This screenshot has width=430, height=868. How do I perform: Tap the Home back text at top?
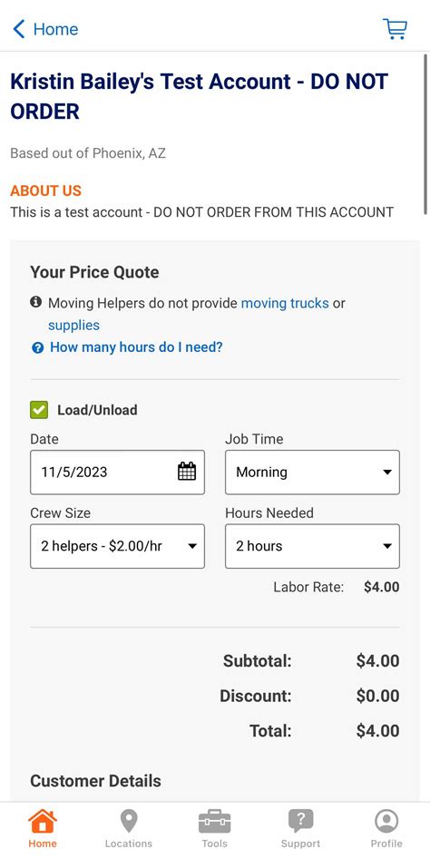point(56,29)
